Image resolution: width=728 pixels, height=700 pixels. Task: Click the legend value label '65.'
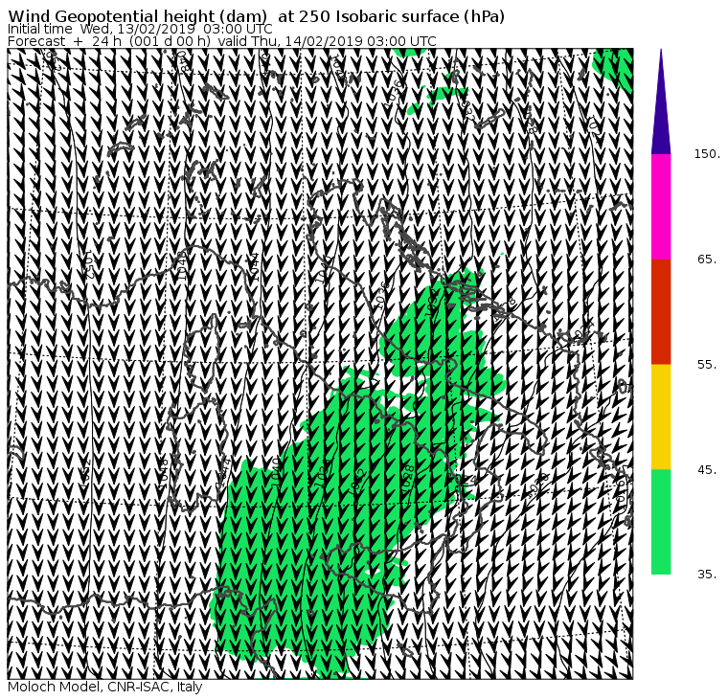(x=707, y=259)
